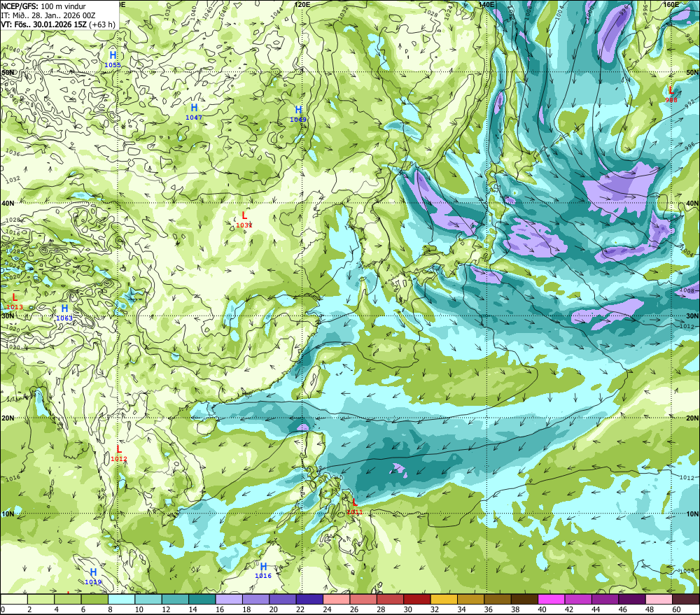Pick the dark red 30–32 legend swatch
700x615 pixels.
[417, 599]
